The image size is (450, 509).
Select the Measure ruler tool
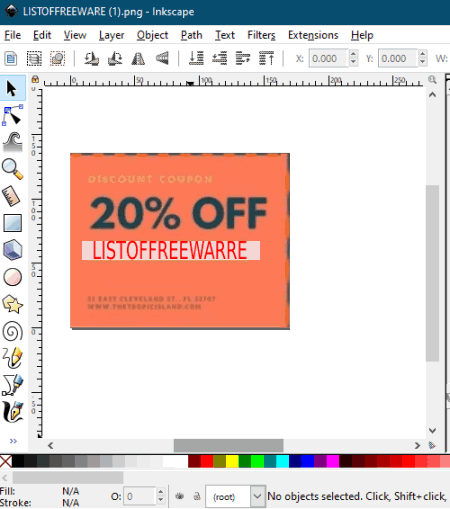(x=12, y=196)
